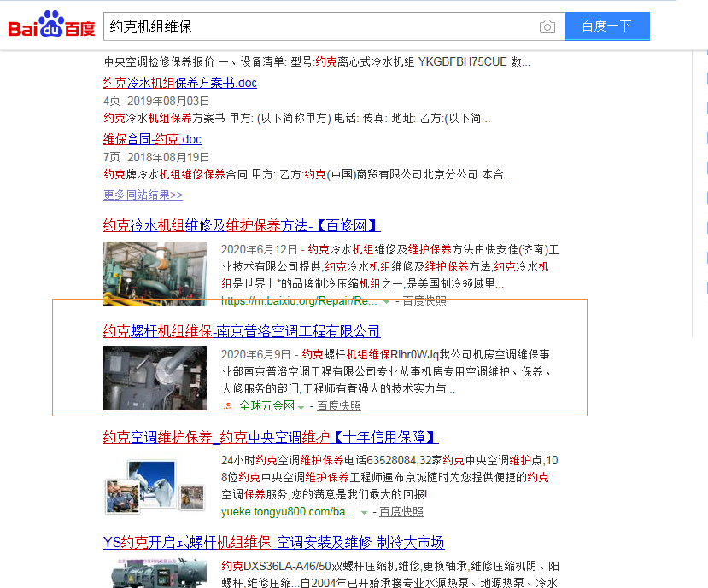Open 百度快照 for the baixiu.org result

[424, 301]
